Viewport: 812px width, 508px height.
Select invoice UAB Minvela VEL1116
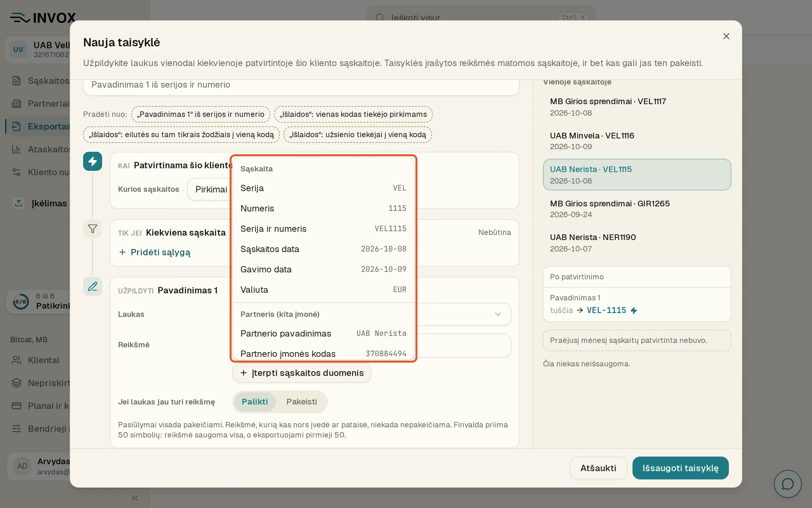[637, 141]
